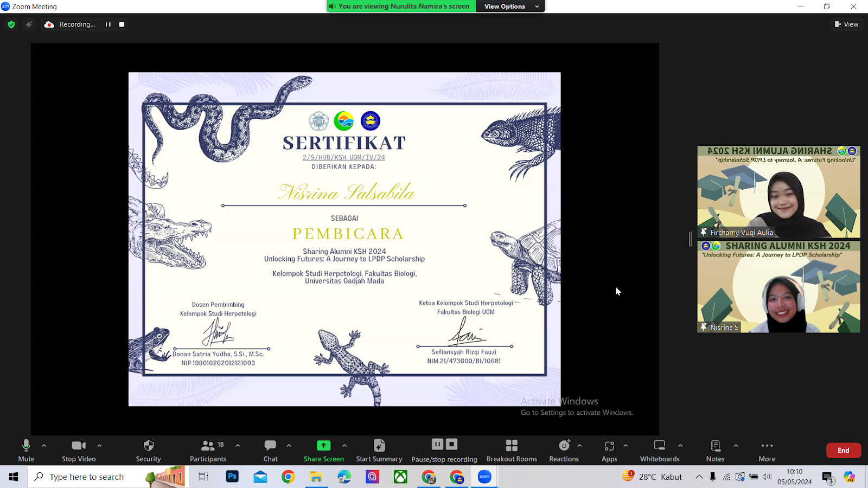868x488 pixels.
Task: Open Mail app from taskbar
Action: [x=260, y=477]
